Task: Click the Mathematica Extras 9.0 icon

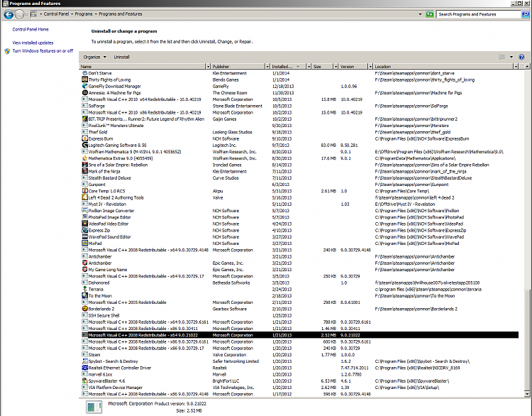Action: [x=85, y=158]
